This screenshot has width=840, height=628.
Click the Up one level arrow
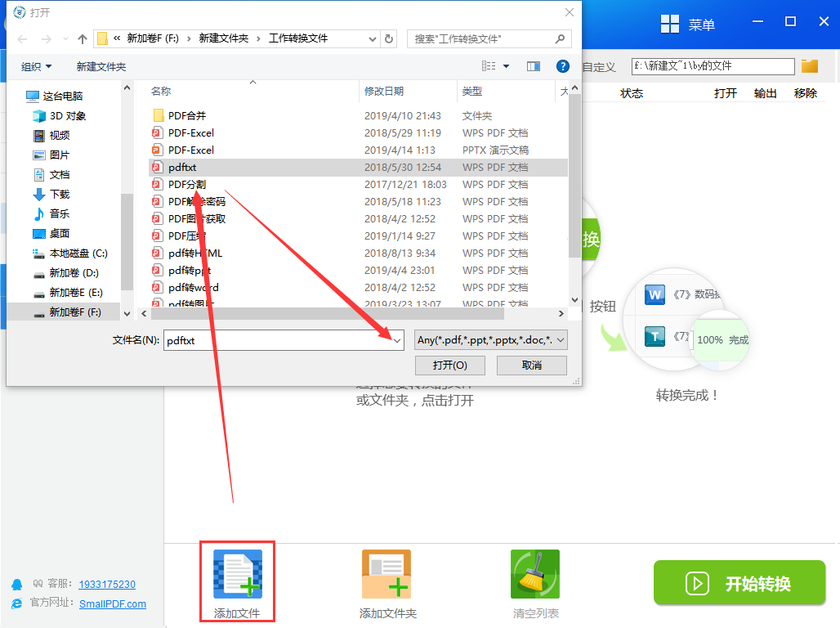[x=82, y=39]
